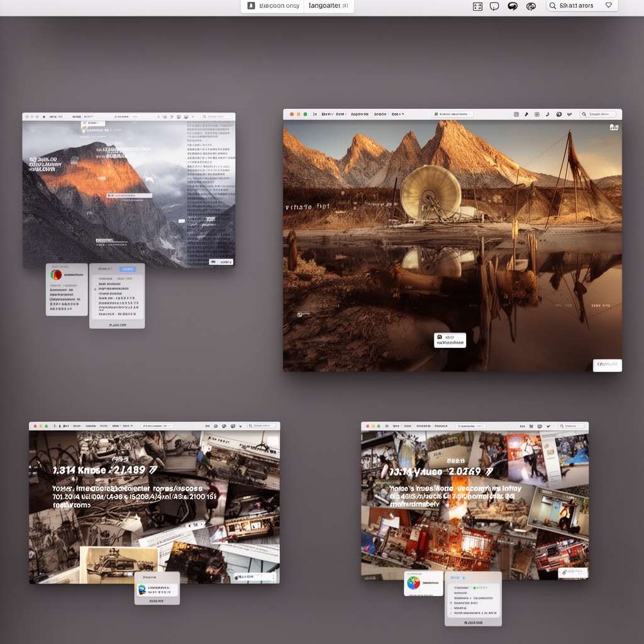Click the music note icon in landscape window toolbar
The image size is (644, 644).
pyautogui.click(x=548, y=114)
